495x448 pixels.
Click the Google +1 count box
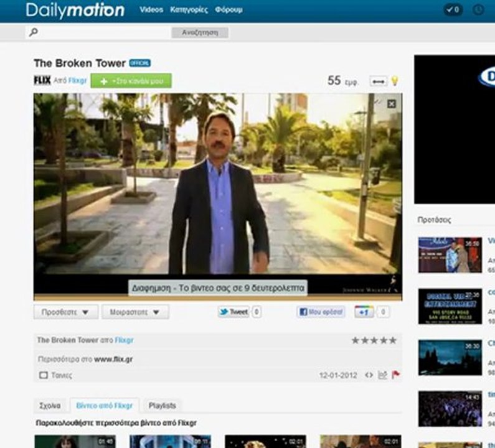[383, 312]
